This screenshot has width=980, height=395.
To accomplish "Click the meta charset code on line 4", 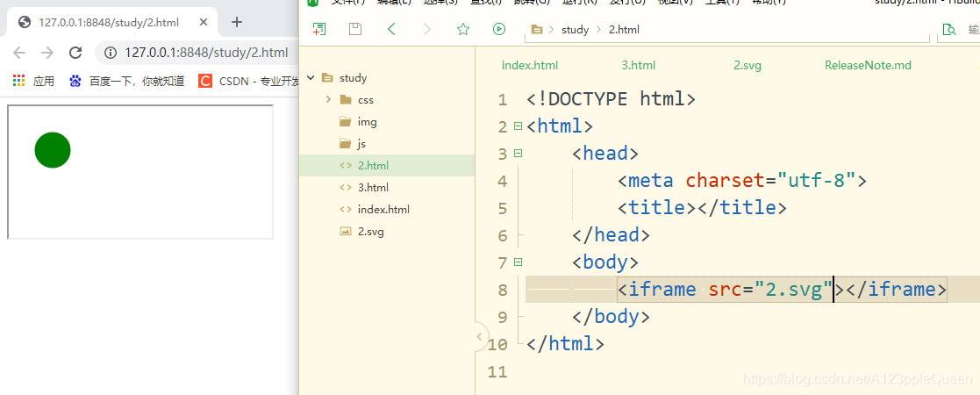I will pyautogui.click(x=743, y=181).
